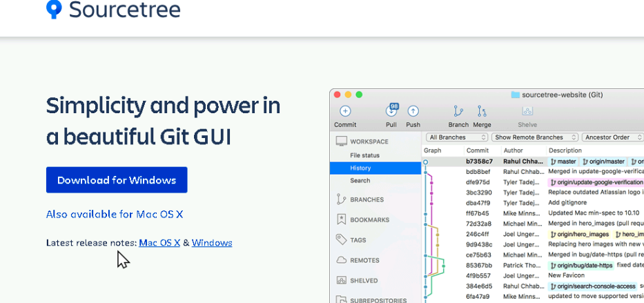
Task: Select History in sidebar
Action: (375, 168)
